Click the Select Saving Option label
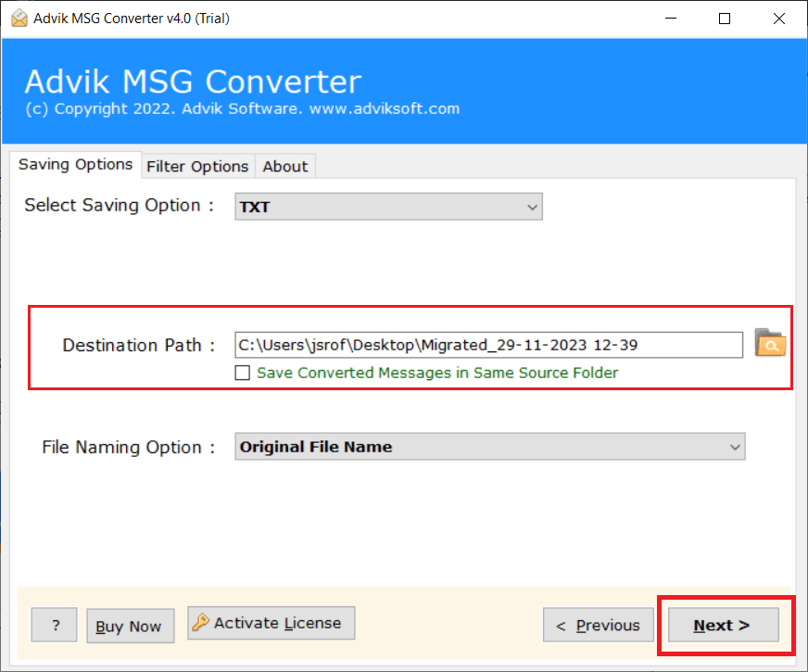Screen dimensions: 808x672 pyautogui.click(x=119, y=205)
